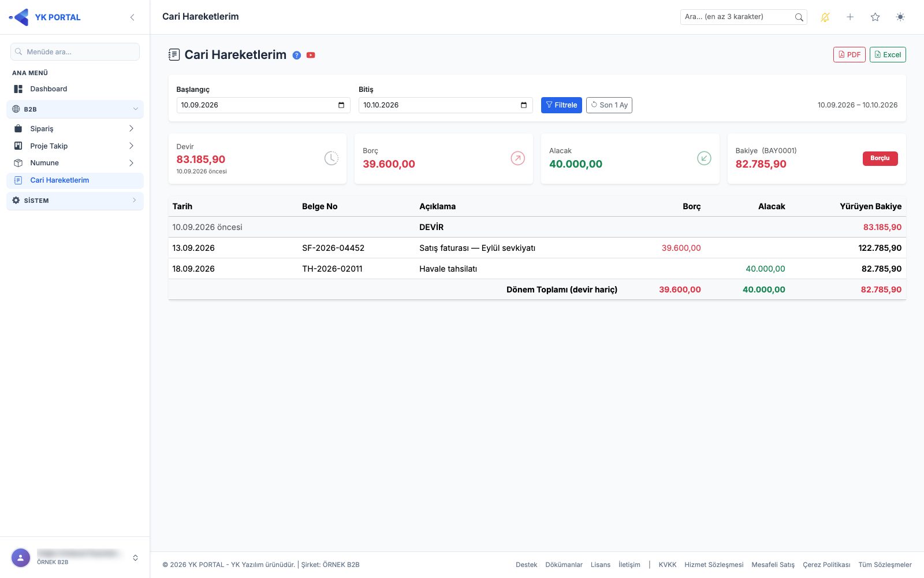924x578 pixels.
Task: Open the KVKK footer link
Action: (668, 565)
